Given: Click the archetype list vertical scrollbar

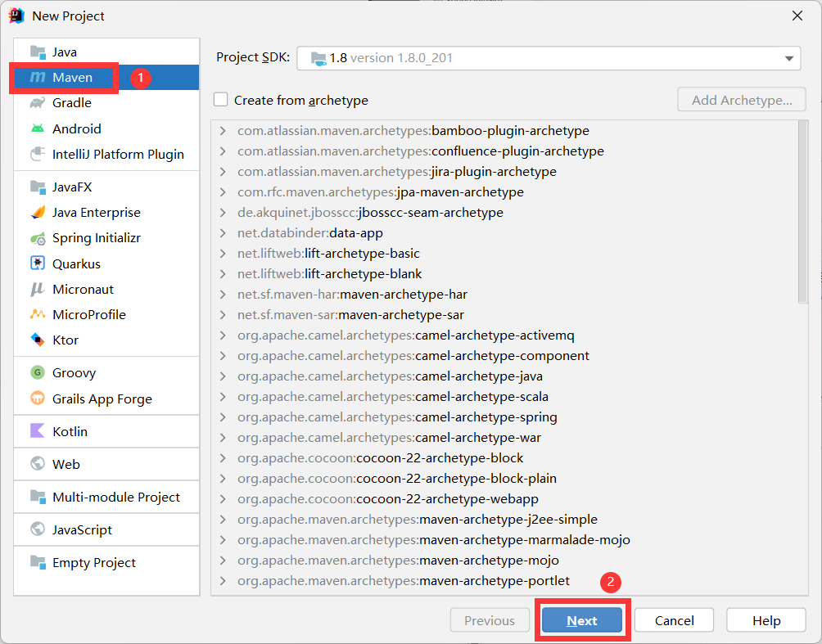Looking at the screenshot, I should [802, 212].
